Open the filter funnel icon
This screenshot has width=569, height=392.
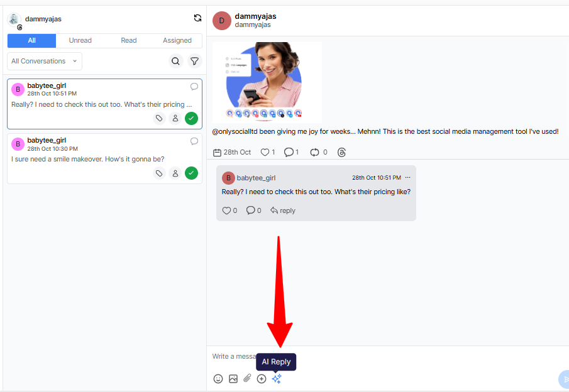pyautogui.click(x=194, y=61)
